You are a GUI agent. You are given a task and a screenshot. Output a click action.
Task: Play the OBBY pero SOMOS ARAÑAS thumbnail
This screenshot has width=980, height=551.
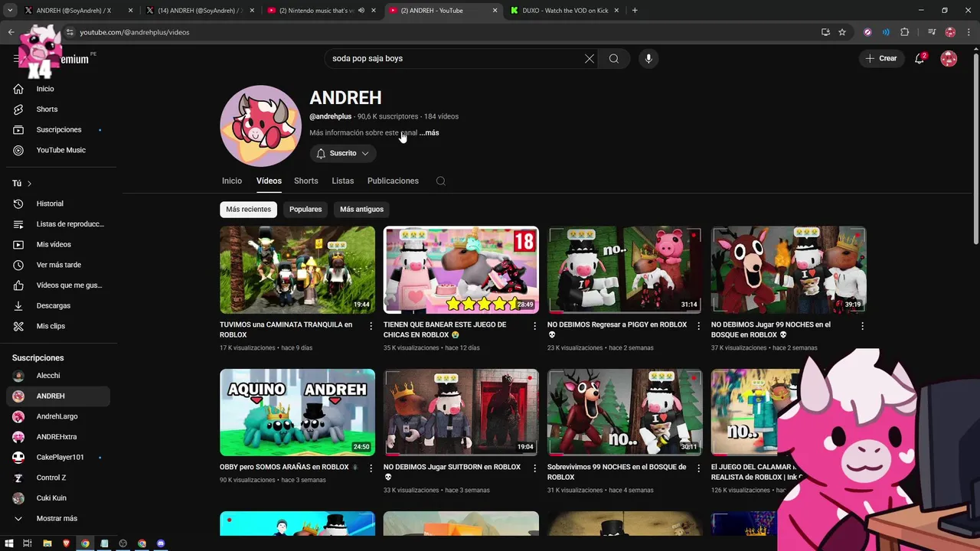point(297,412)
